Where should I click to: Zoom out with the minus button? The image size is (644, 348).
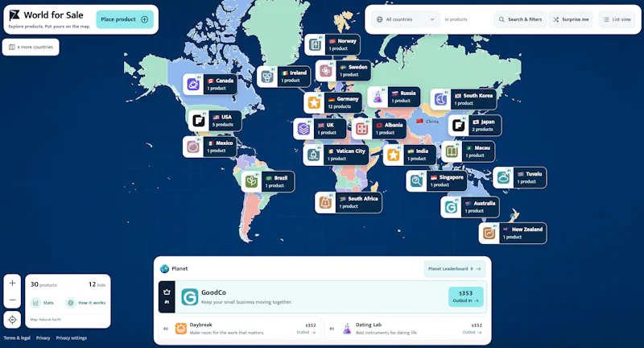point(12,300)
